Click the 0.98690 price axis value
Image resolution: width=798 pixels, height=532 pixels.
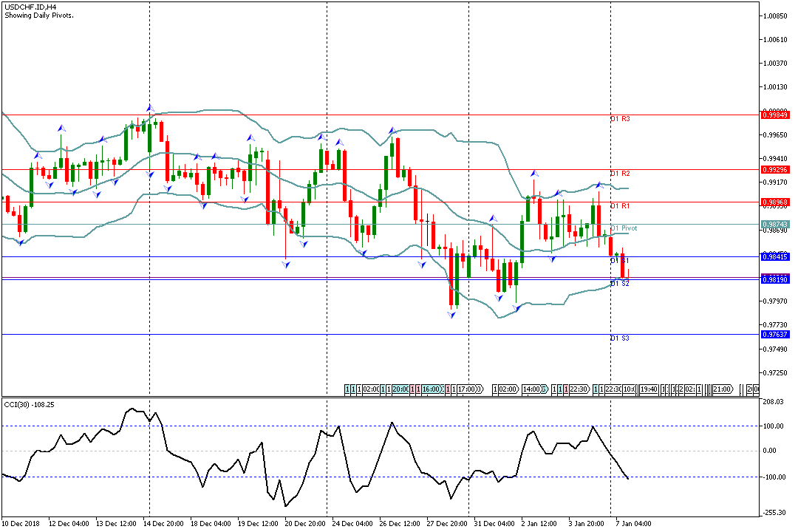[x=775, y=230]
